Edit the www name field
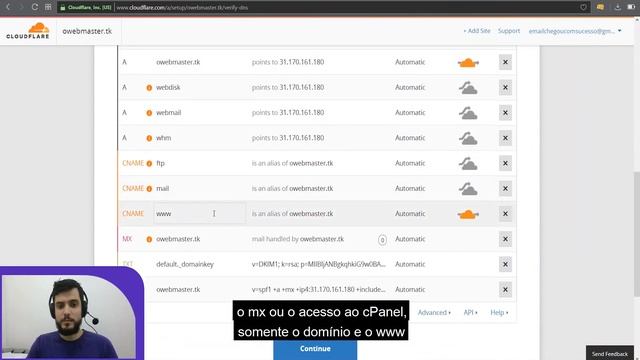The height and width of the screenshot is (360, 640). [x=200, y=213]
